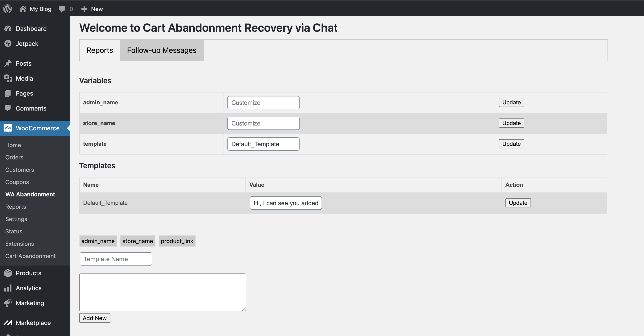Insert the product_link variable tag
The height and width of the screenshot is (336, 644).
(x=177, y=241)
